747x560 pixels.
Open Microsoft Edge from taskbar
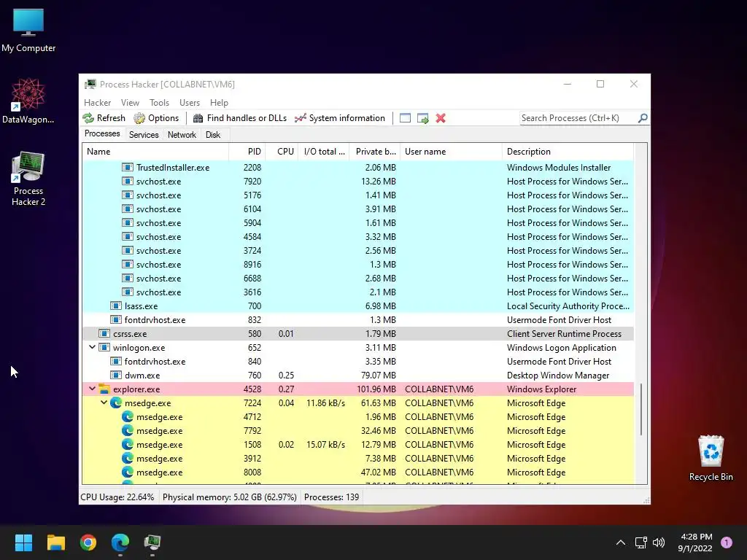120,542
